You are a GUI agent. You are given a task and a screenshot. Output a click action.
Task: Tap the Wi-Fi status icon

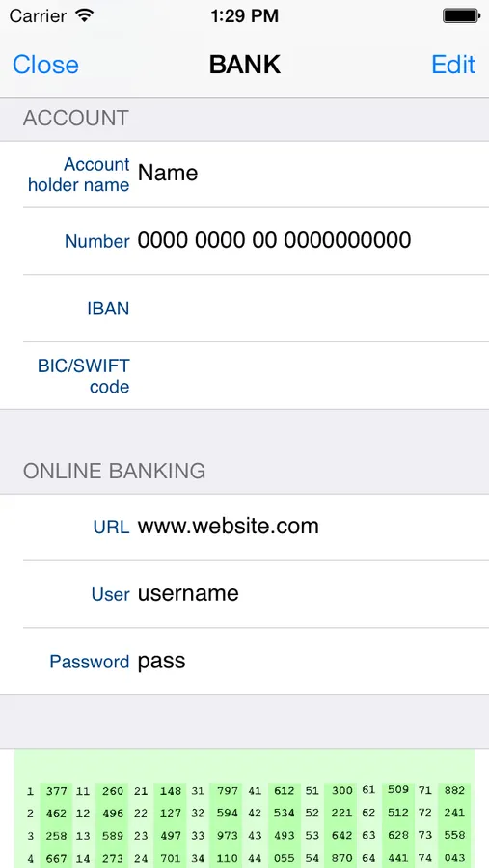pyautogui.click(x=85, y=15)
